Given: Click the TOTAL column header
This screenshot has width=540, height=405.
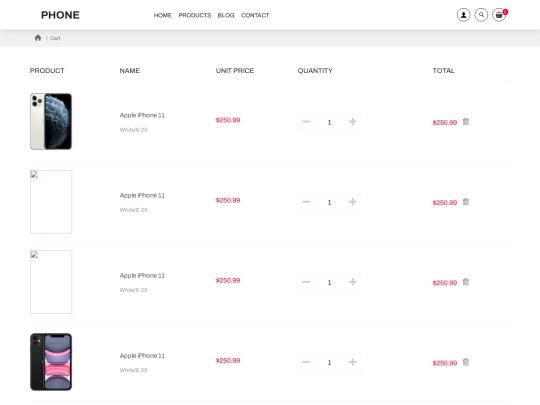Looking at the screenshot, I should pyautogui.click(x=444, y=71).
